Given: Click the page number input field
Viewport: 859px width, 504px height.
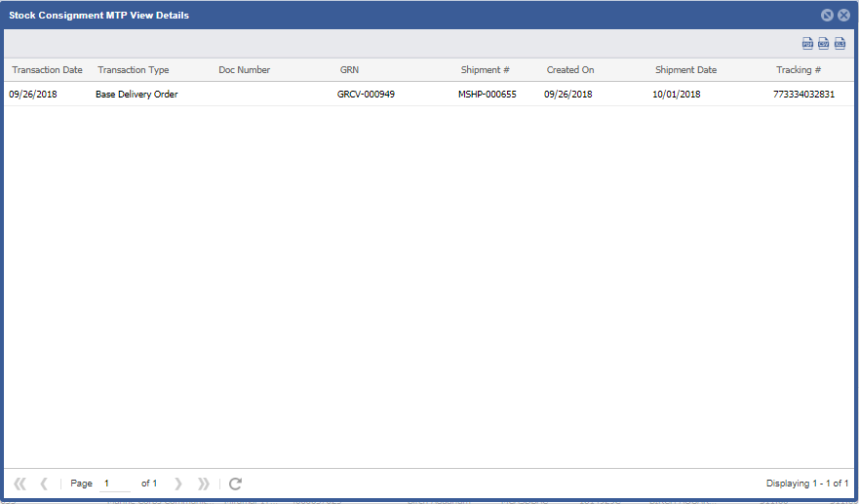Looking at the screenshot, I should 115,484.
